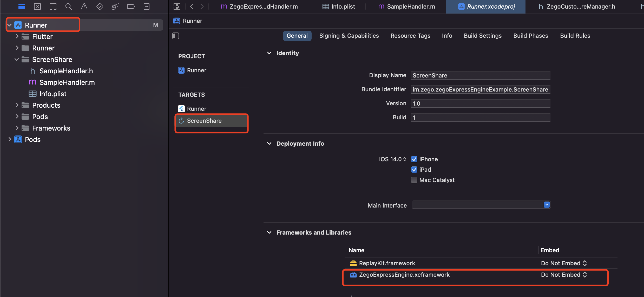Image resolution: width=644 pixels, height=297 pixels.
Task: Click the Build number field
Action: pyautogui.click(x=481, y=118)
